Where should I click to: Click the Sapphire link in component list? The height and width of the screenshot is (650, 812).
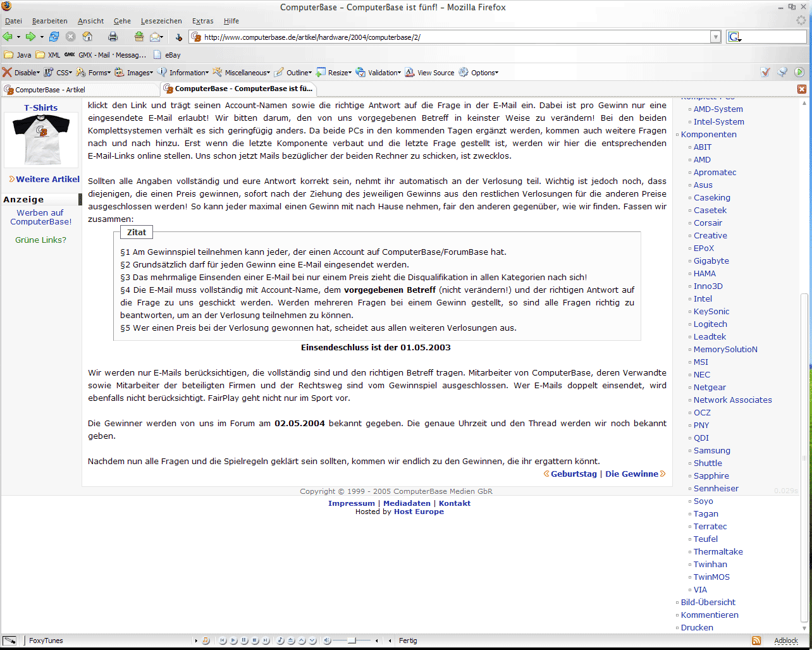711,475
